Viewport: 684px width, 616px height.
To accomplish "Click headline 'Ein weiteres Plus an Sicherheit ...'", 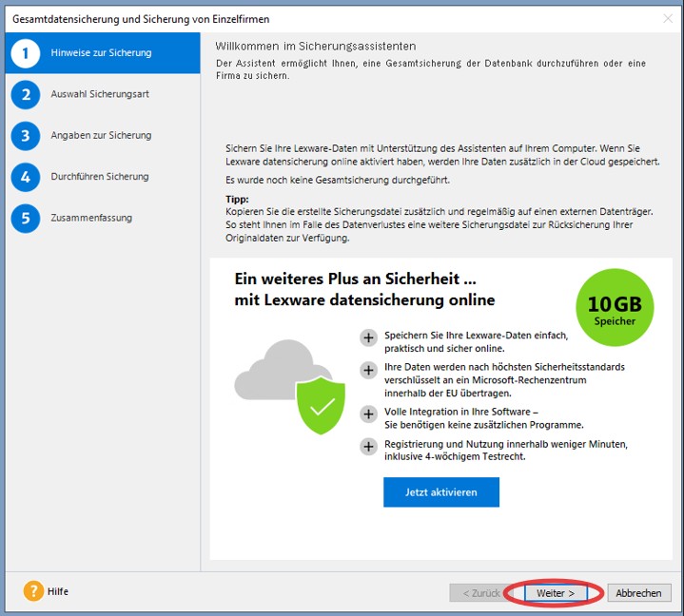I will [x=355, y=279].
